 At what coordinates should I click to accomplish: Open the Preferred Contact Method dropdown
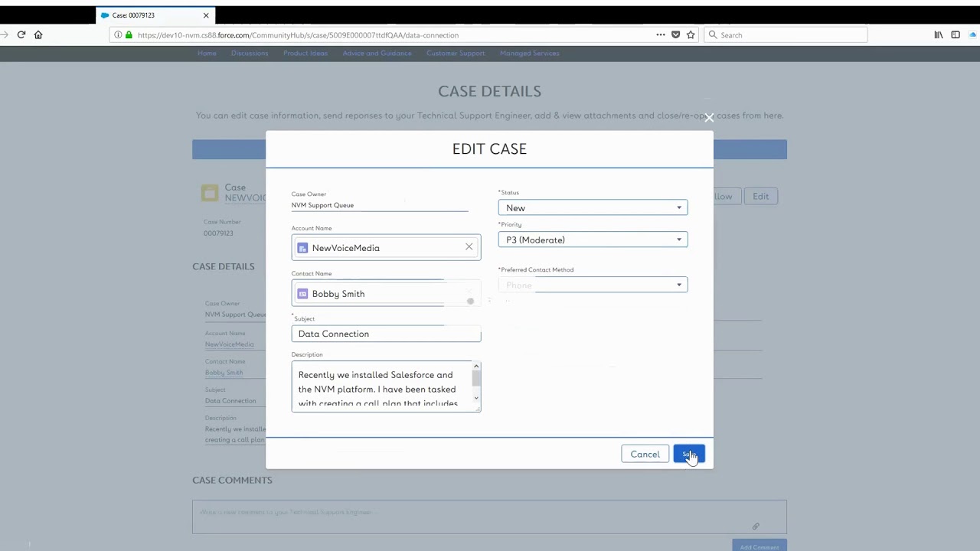(593, 285)
